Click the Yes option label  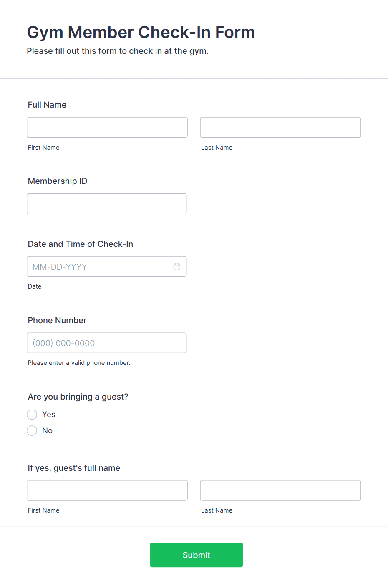pos(49,415)
